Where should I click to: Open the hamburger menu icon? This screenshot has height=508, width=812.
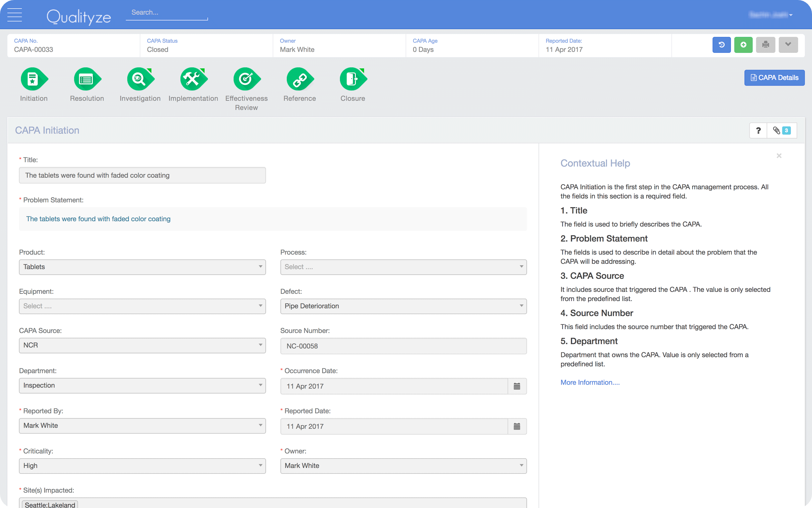(x=14, y=15)
